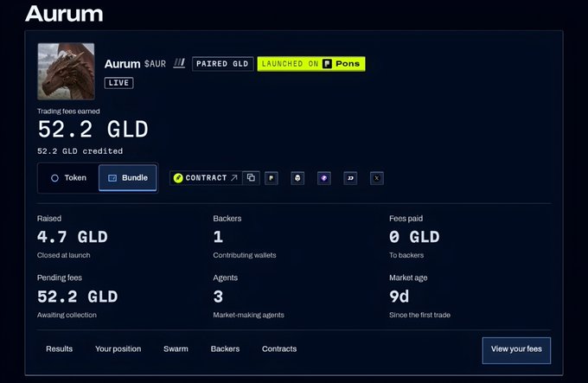Click the Trading fees earned label
Viewport: 588px width, 383px height.
click(x=68, y=112)
